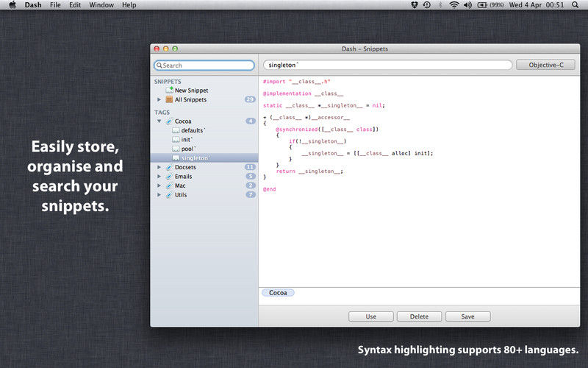The width and height of the screenshot is (588, 368).
Task: Open the Objective-C language dropdown
Action: [545, 65]
